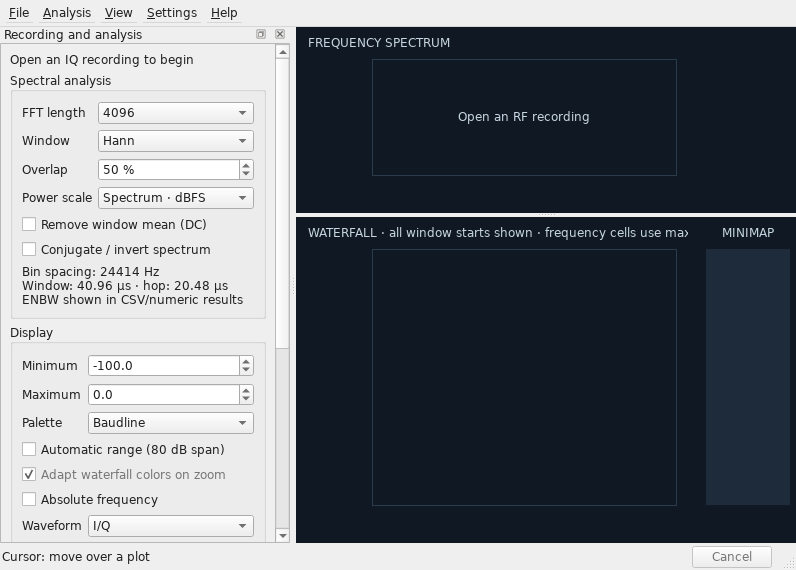Screen dimensions: 796x570
Task: Open the Window function dropdown showing Hann
Action: 176,141
